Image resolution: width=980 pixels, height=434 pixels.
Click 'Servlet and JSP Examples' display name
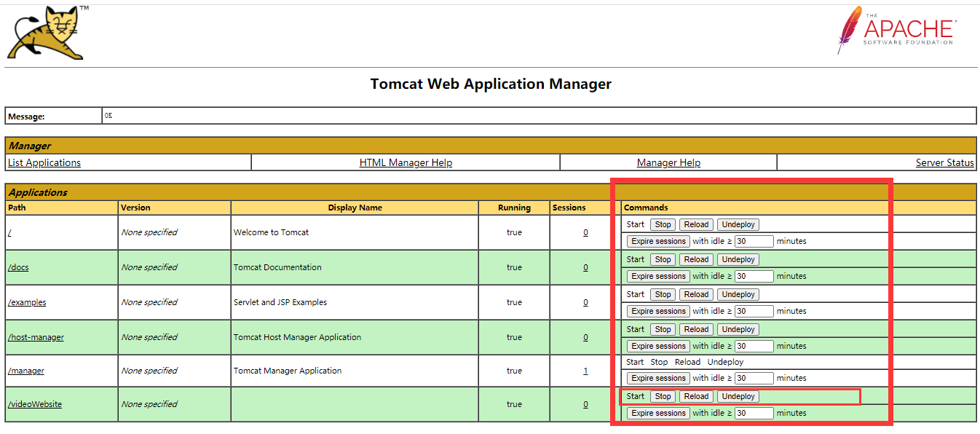(x=280, y=302)
